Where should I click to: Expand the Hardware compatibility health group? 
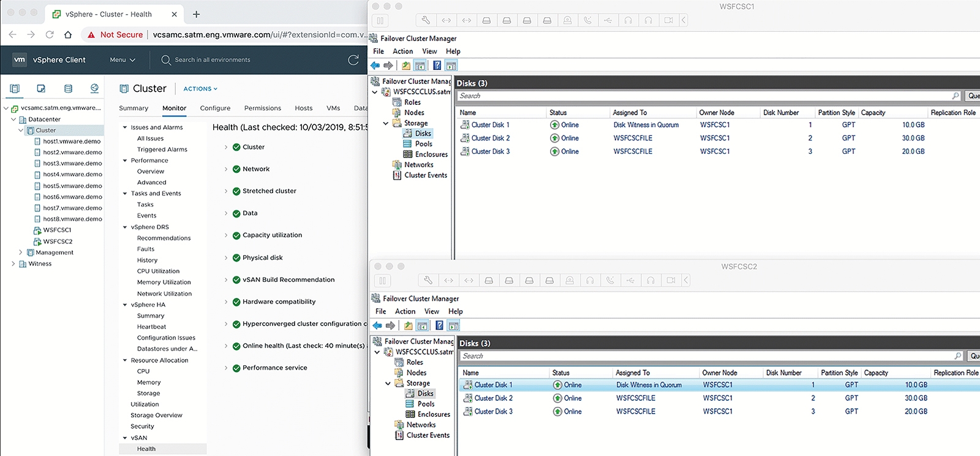click(x=226, y=302)
